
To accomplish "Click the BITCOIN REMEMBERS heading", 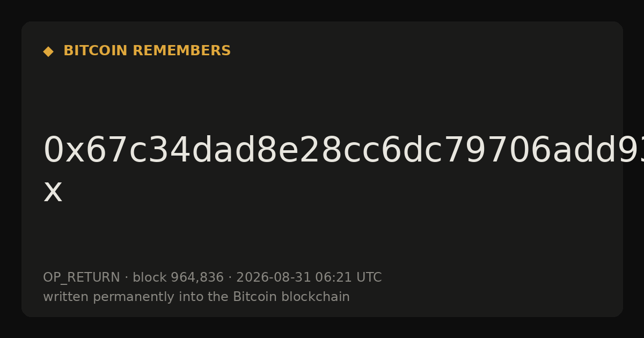I will [x=147, y=51].
